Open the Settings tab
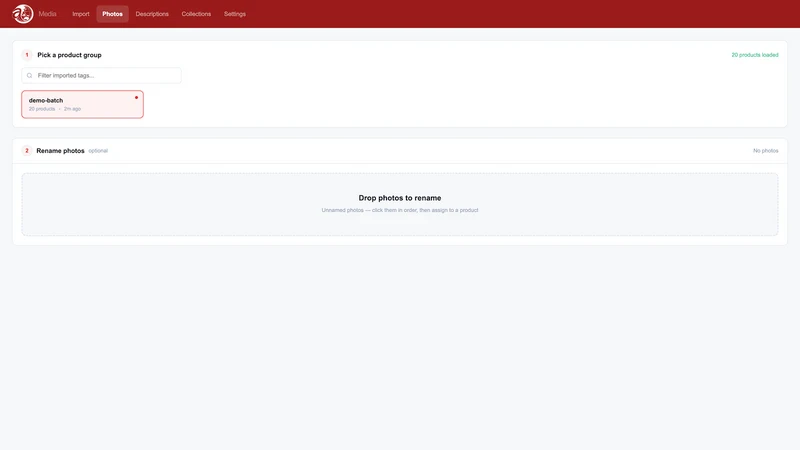 235,14
